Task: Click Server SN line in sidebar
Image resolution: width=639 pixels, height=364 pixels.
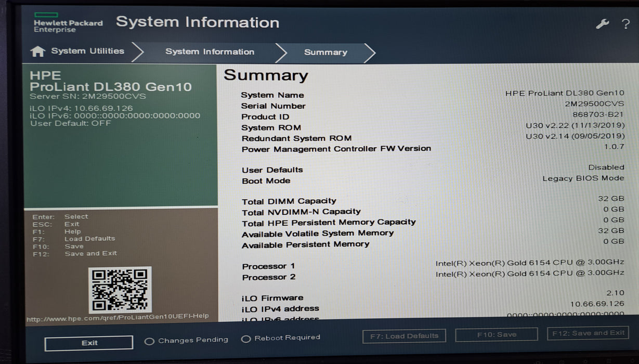Action: [88, 97]
